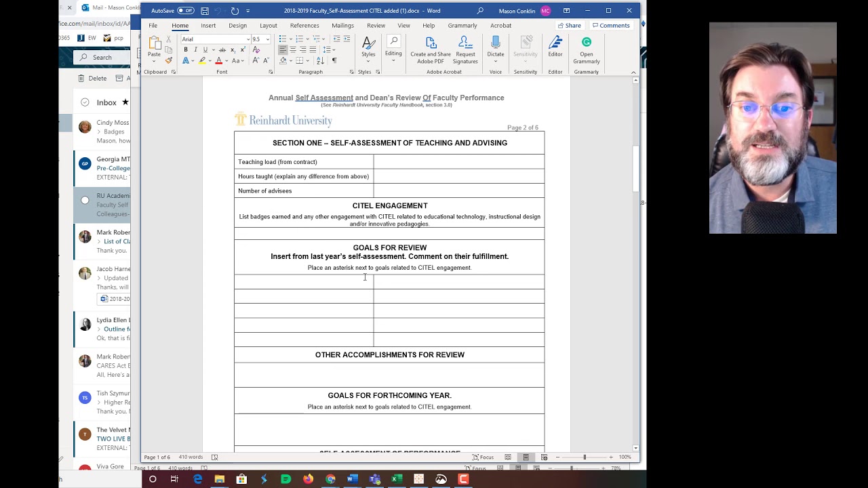Open the Editing dropdown
868x488 pixels.
(393, 47)
